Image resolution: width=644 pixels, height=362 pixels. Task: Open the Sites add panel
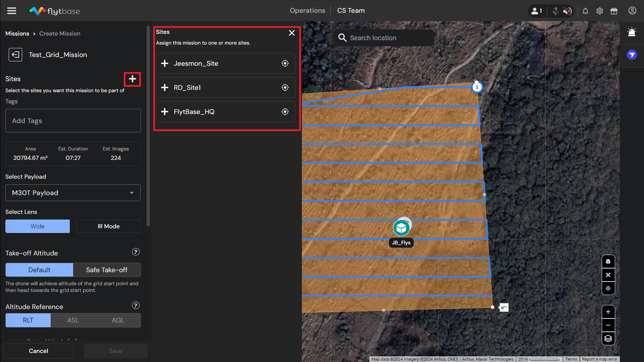click(x=132, y=79)
